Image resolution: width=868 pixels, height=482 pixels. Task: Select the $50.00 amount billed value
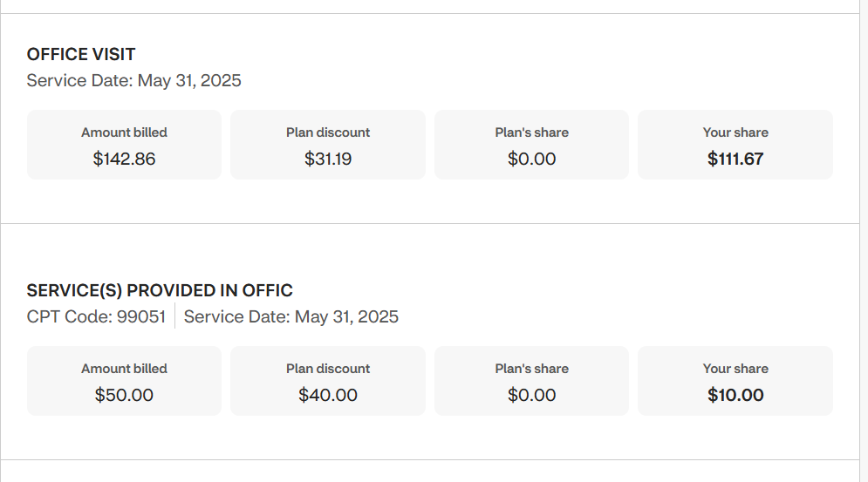[x=124, y=396]
